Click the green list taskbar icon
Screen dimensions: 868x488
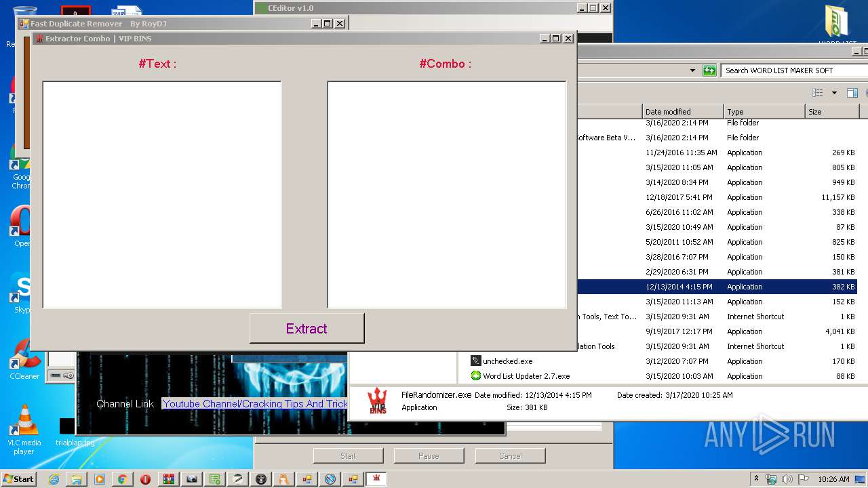(215, 479)
